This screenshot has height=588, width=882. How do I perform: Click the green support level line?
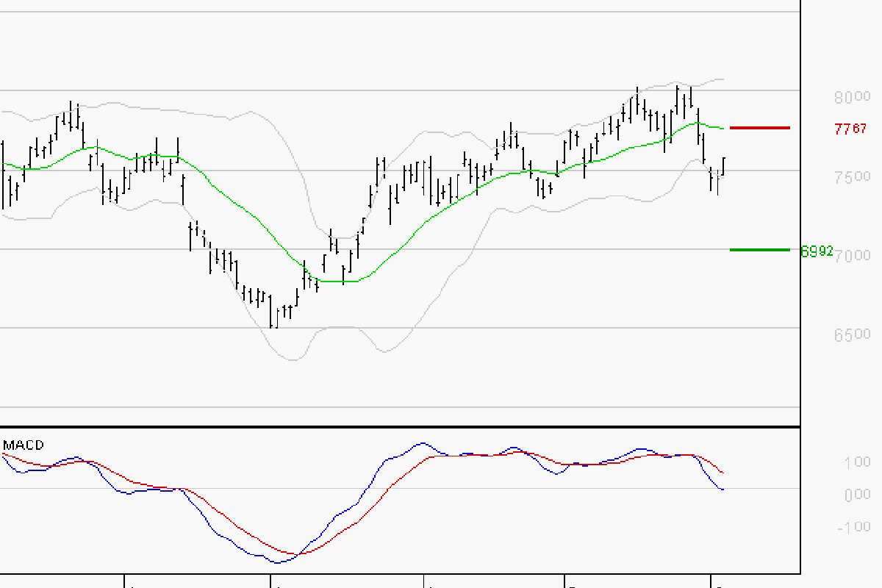tap(760, 250)
